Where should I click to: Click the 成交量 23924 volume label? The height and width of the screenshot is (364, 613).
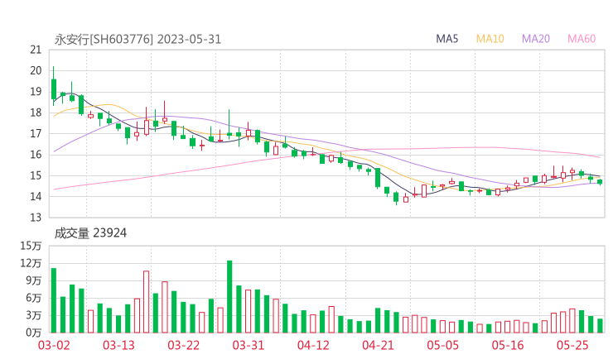coord(90,233)
